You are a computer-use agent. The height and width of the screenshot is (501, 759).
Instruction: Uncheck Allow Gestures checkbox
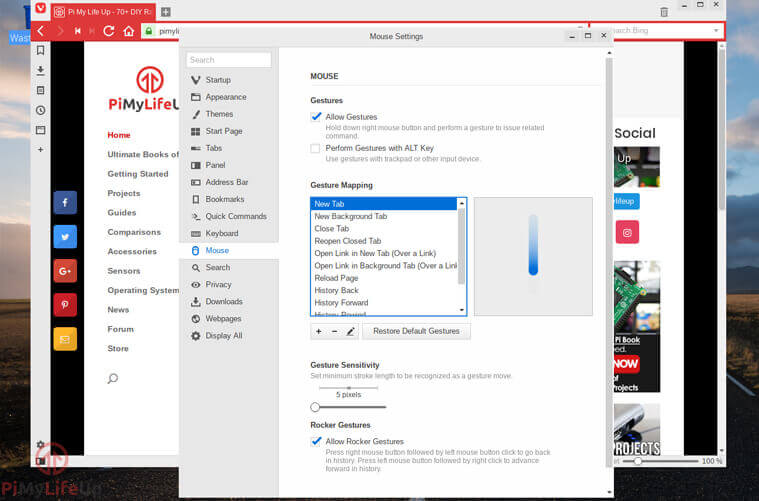[x=316, y=117]
